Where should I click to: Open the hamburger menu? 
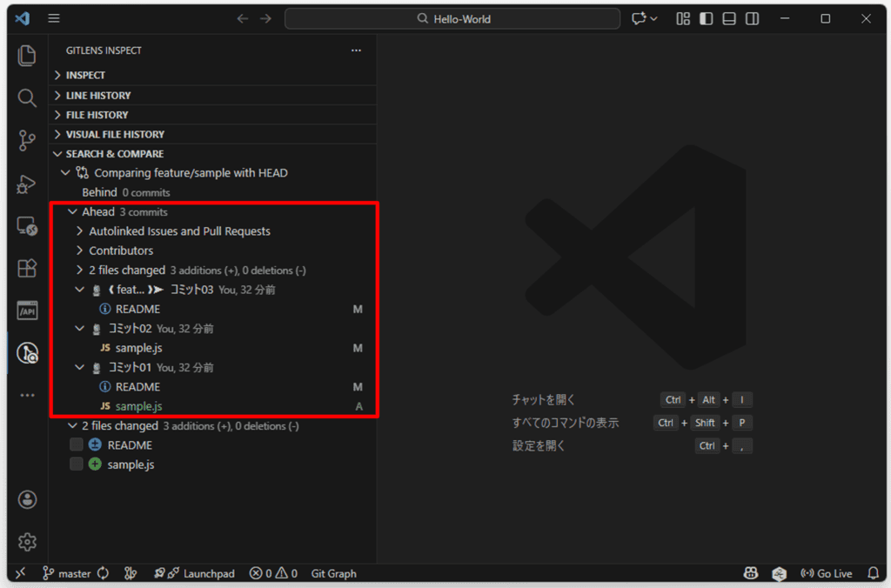point(54,18)
